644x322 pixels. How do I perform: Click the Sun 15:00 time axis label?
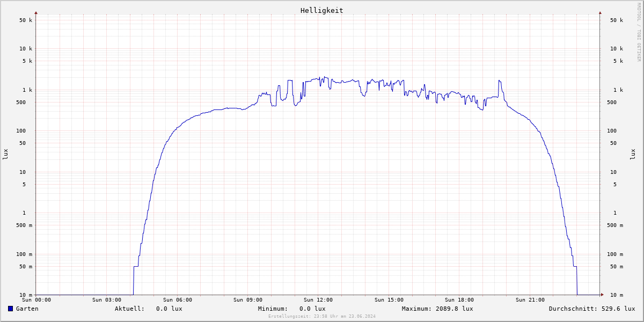(x=389, y=300)
